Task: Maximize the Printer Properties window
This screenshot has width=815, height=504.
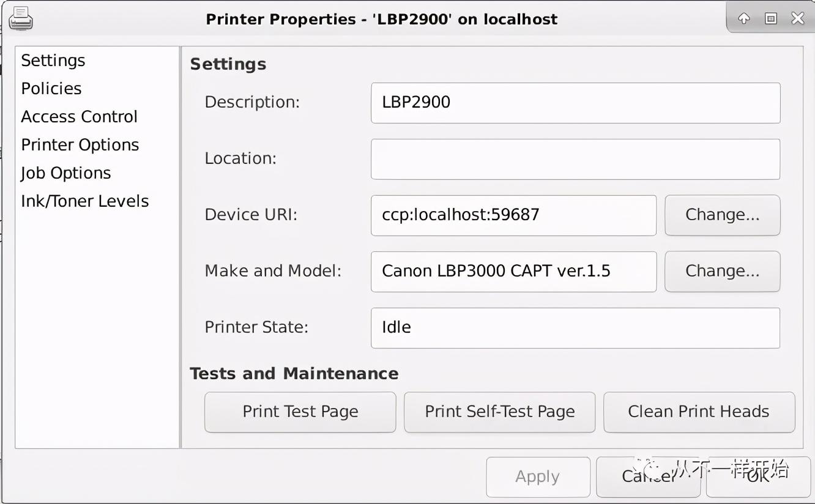Action: [x=771, y=18]
